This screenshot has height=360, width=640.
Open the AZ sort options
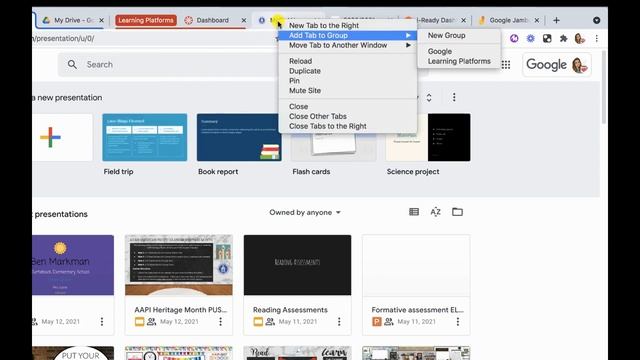coord(436,212)
